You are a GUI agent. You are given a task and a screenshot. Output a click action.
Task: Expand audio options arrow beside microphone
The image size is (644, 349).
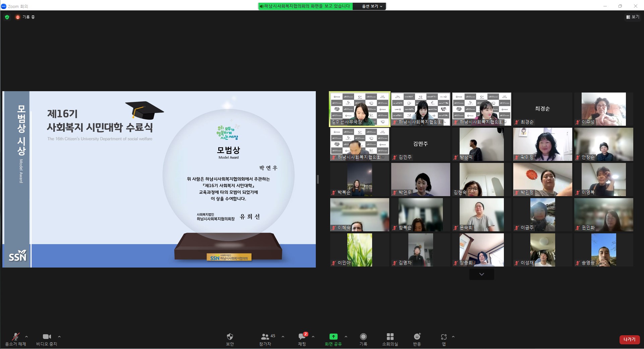click(26, 337)
